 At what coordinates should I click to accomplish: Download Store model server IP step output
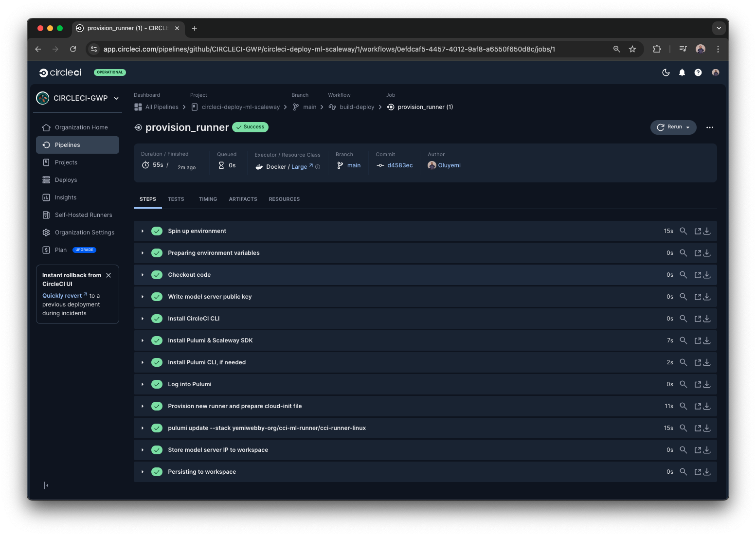[x=707, y=450]
